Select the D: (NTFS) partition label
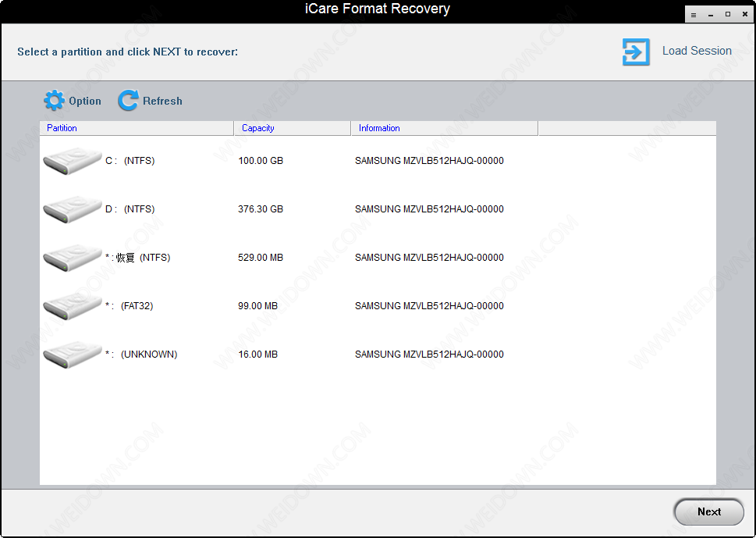 130,209
